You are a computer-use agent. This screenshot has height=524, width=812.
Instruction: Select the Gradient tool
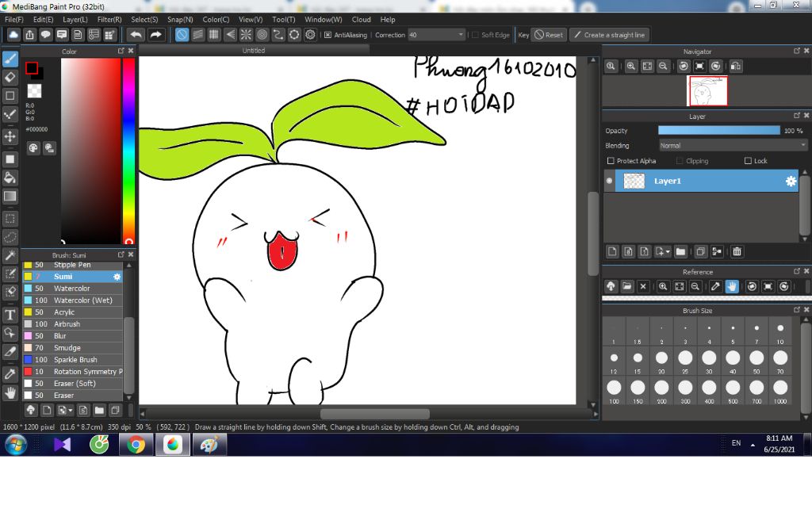(10, 197)
